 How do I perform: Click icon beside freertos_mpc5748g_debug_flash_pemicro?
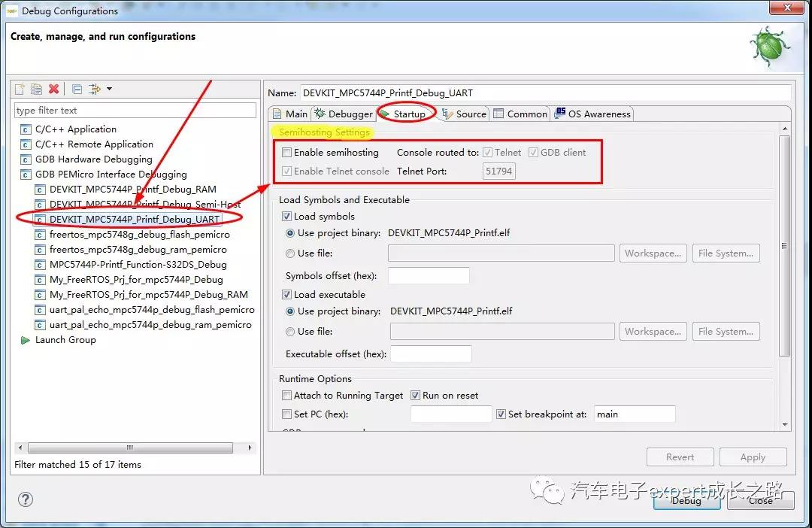point(40,235)
